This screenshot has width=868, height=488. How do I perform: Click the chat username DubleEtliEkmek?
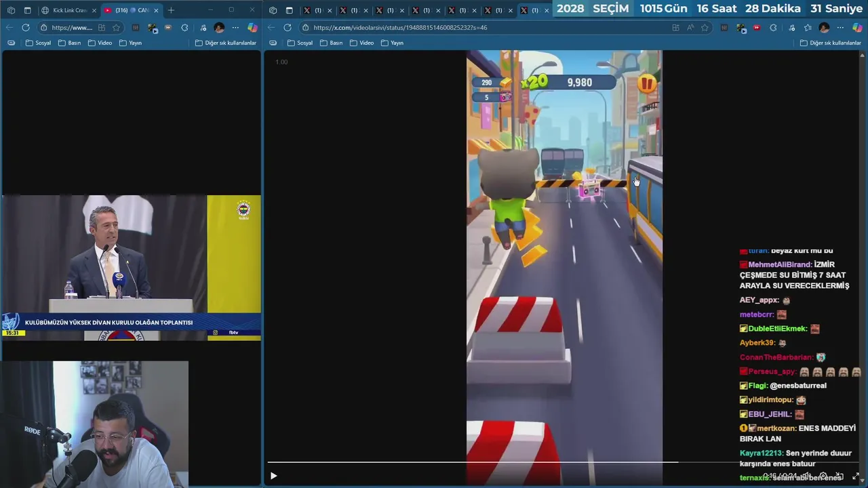777,329
